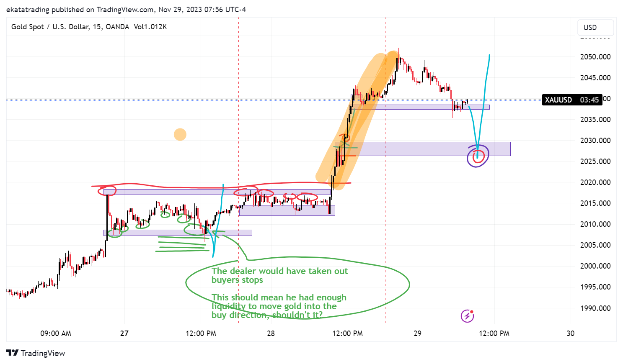Click the 03:45 bar countdown label
This screenshot has height=364, width=623.
tap(589, 100)
